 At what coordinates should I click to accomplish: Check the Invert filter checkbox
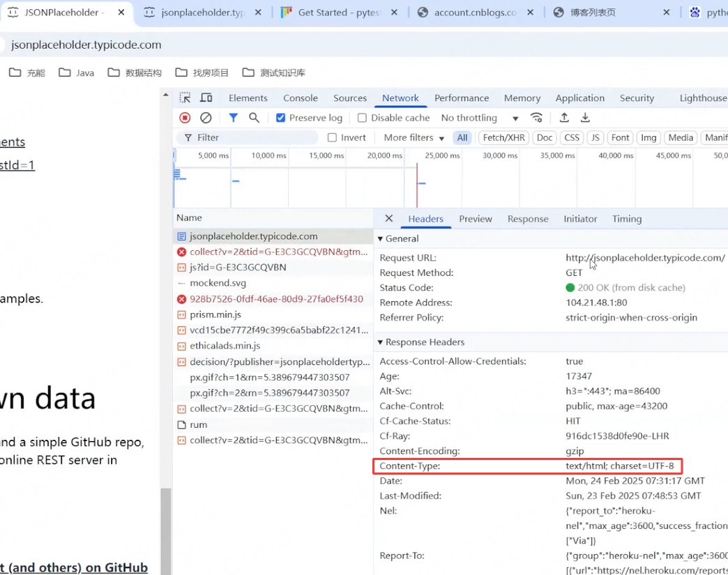coord(332,138)
